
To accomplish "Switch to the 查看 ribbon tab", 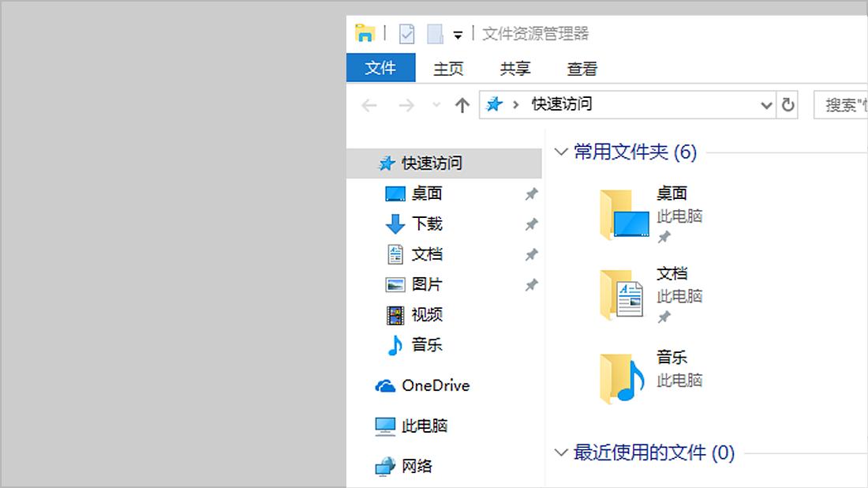I will pyautogui.click(x=581, y=69).
